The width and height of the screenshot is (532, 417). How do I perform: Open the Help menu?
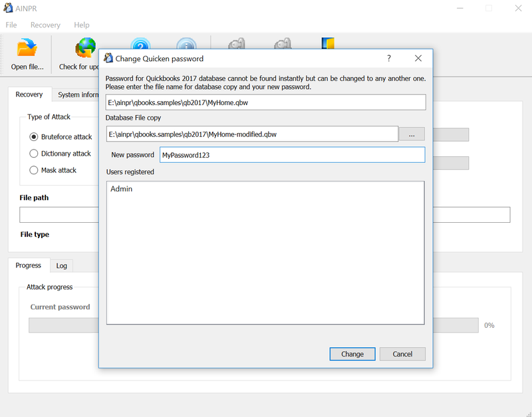tap(81, 25)
